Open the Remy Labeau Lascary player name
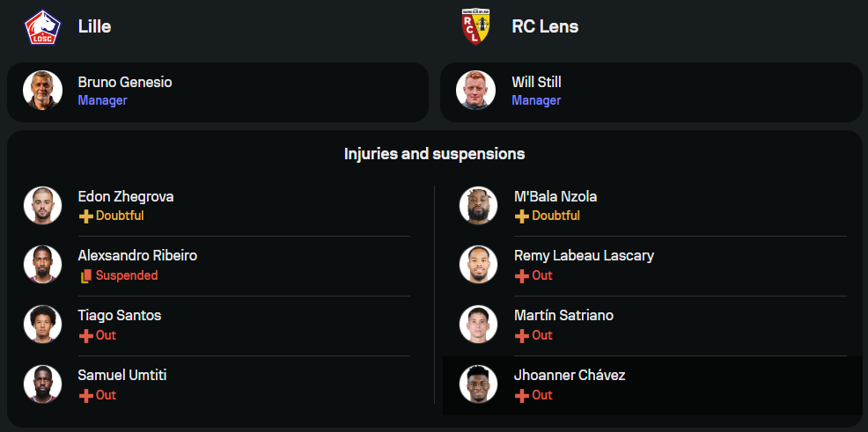868x432 pixels. click(584, 256)
